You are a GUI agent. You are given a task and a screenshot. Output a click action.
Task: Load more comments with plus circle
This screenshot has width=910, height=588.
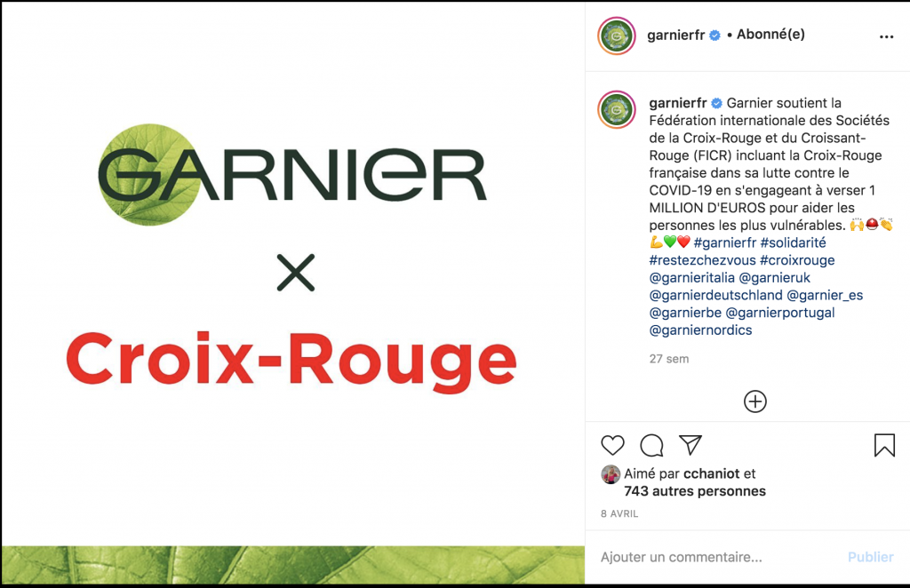coord(755,401)
